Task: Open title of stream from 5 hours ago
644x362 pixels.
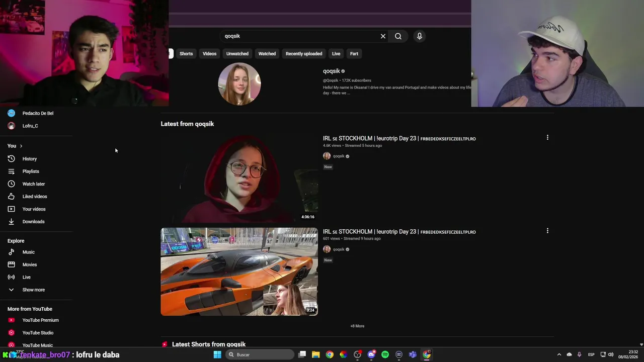Action: [399, 138]
